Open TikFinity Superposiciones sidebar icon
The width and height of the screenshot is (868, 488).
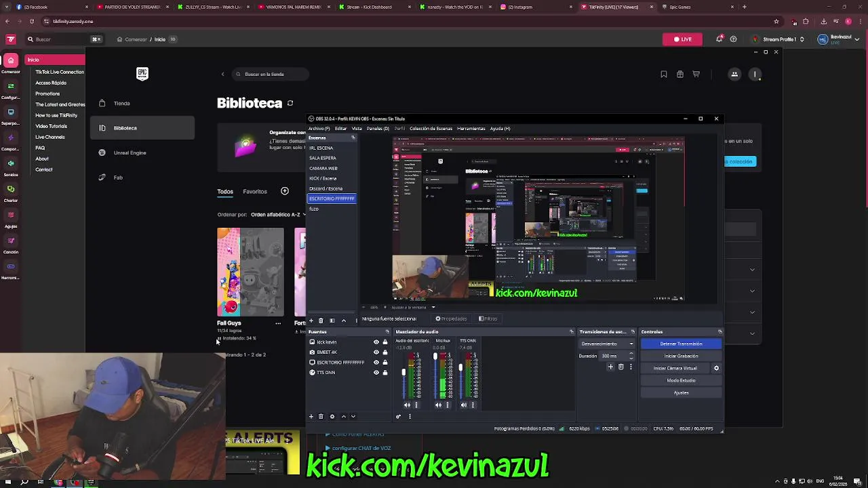pyautogui.click(x=11, y=112)
